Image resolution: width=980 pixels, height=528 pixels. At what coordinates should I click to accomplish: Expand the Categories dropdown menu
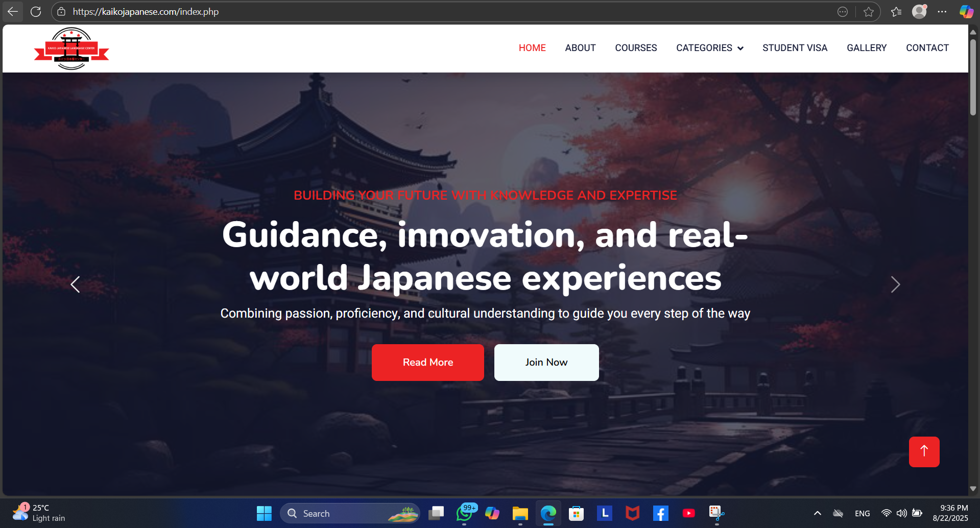[x=709, y=48]
